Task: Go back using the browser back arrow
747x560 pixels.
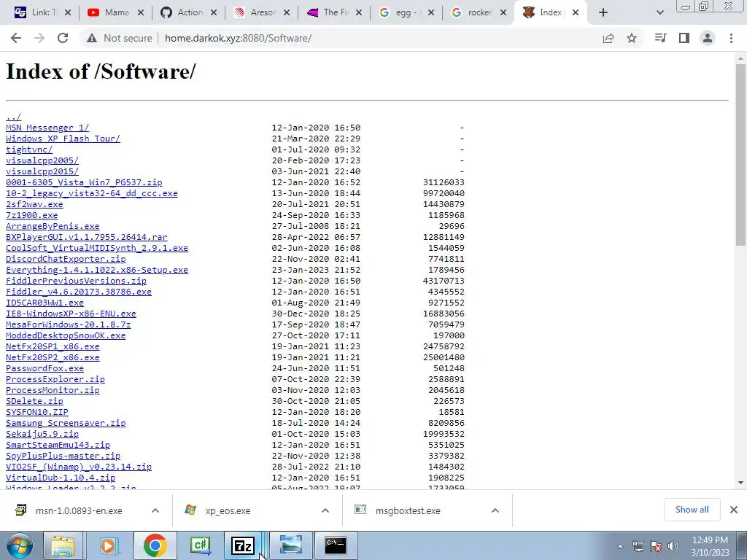Action: 16,38
